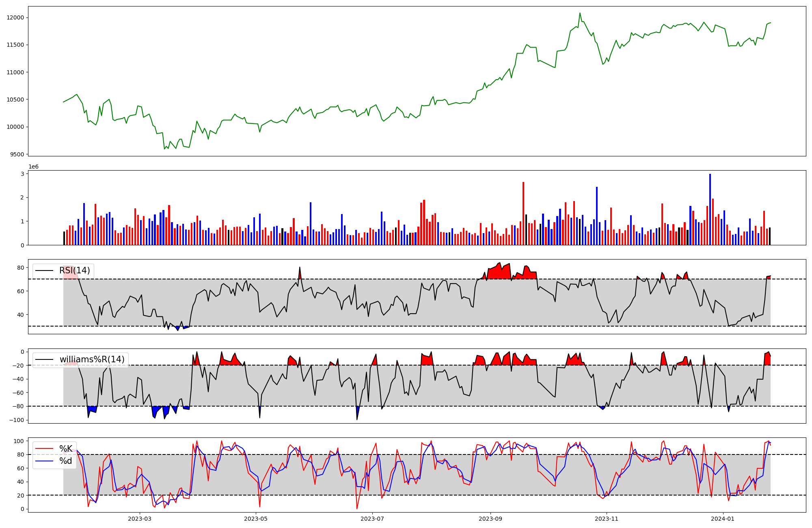
Task: Click the -100 tick on Williams %R axis
Action: coord(16,420)
